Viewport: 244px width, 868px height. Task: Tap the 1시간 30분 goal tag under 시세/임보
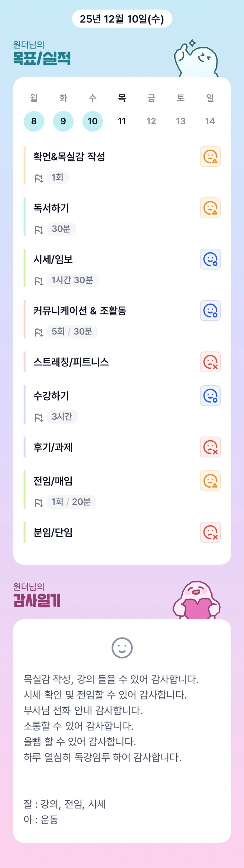point(72,280)
